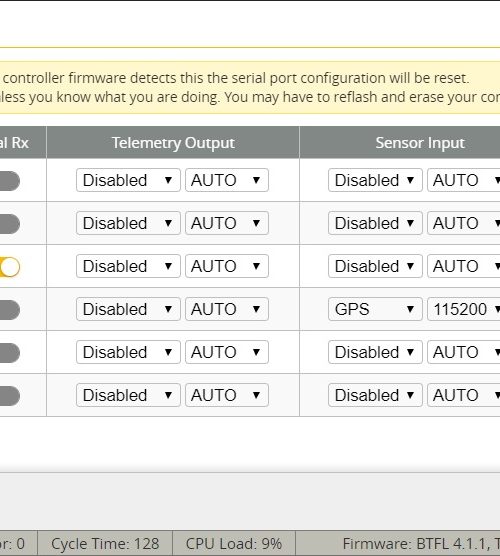500x556 pixels.
Task: Open fifth row Sensor Input AUTO dropdown
Action: (x=464, y=352)
